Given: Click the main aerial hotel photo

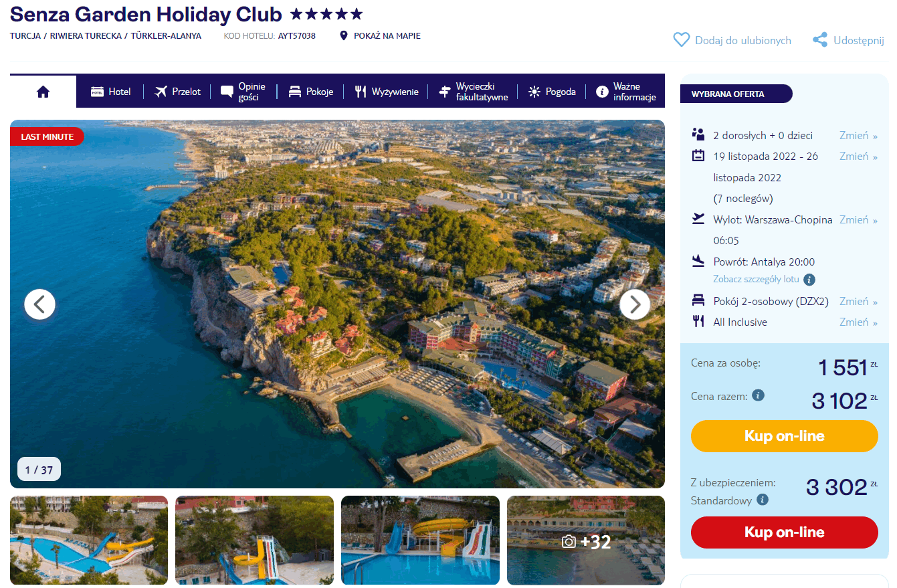Looking at the screenshot, I should pos(337,304).
